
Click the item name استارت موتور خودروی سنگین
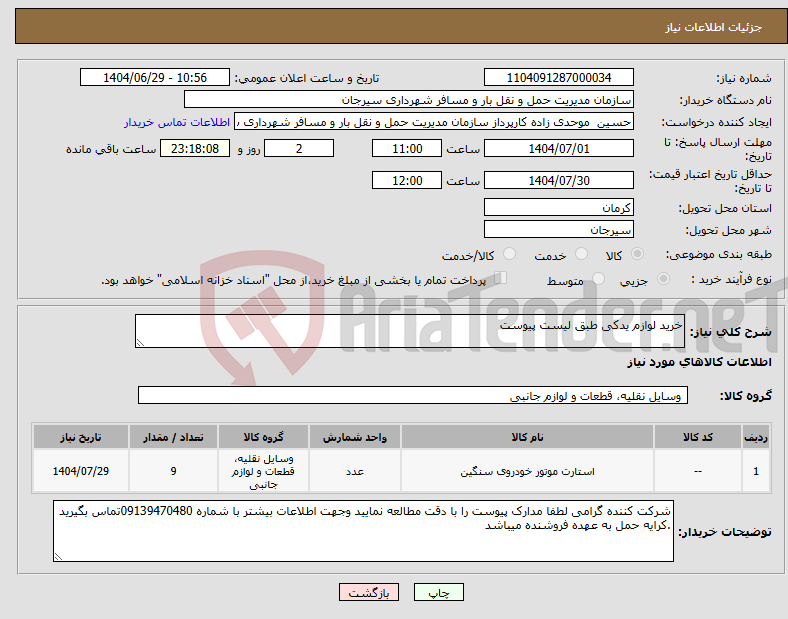click(x=527, y=471)
